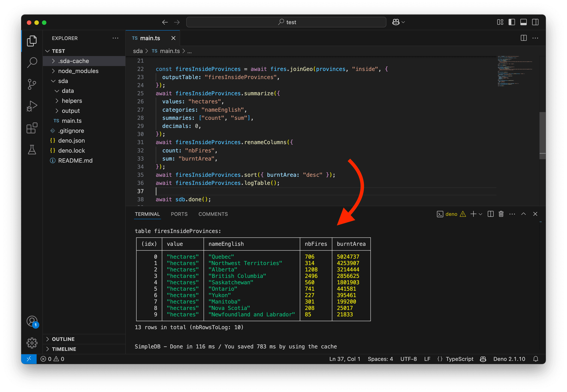
Task: Click Ln 37, Col 1 status item
Action: click(345, 359)
